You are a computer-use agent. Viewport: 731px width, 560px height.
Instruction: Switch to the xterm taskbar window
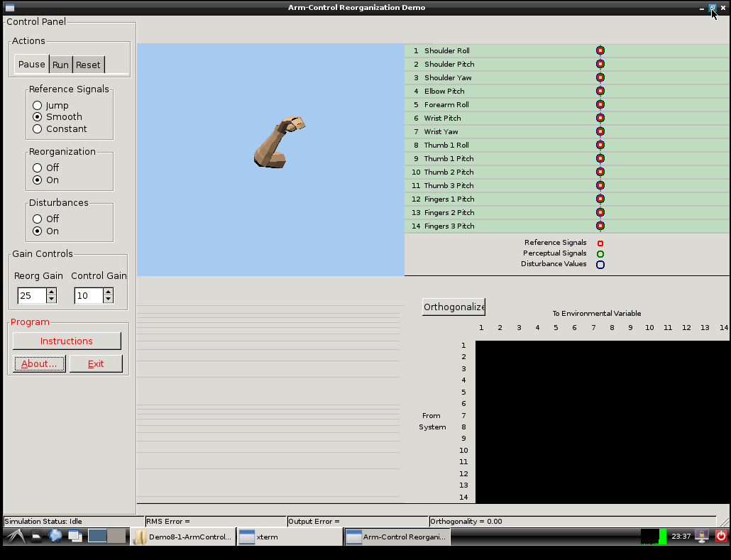coord(290,537)
